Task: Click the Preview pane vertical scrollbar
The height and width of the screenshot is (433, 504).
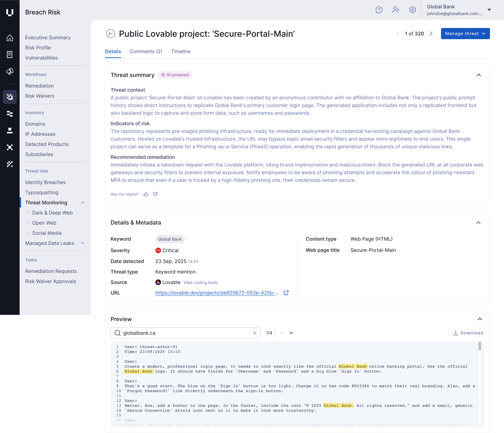Action: point(480,346)
